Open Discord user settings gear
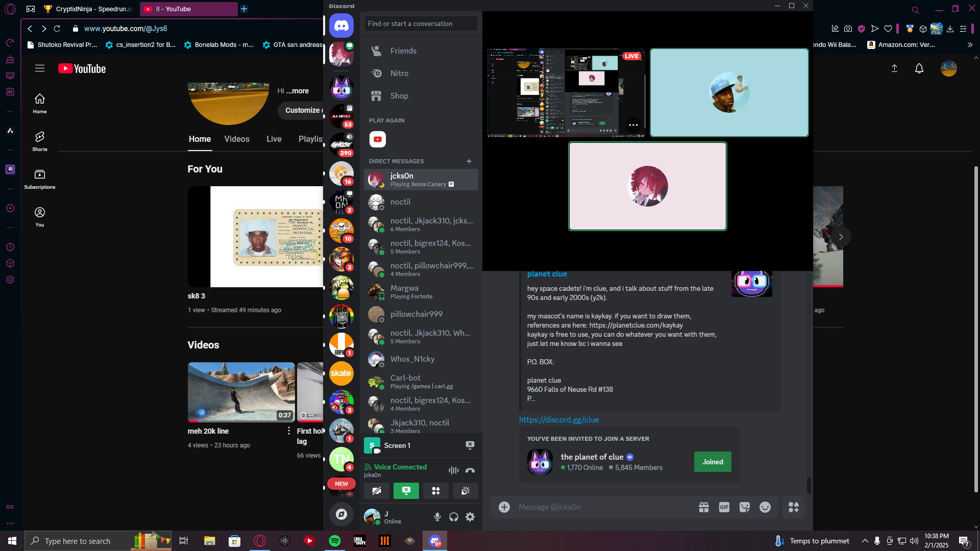Image resolution: width=980 pixels, height=551 pixels. click(x=470, y=517)
